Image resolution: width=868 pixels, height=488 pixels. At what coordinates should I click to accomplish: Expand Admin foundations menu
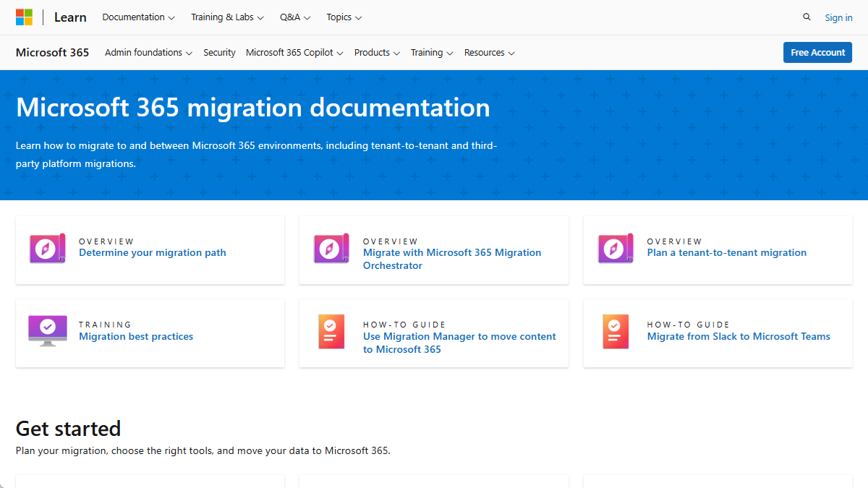tap(148, 53)
